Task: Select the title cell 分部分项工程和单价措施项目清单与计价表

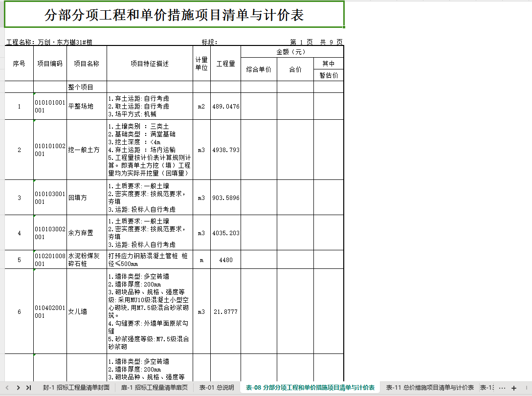Action: click(175, 15)
